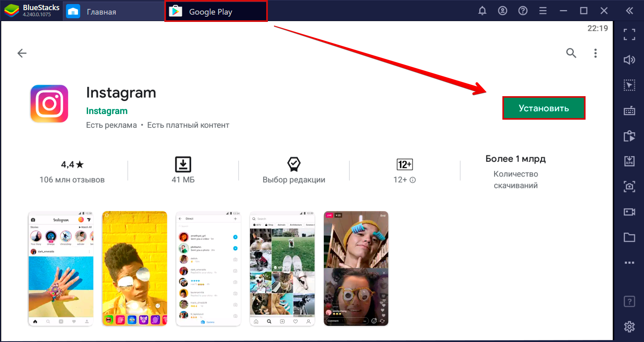The width and height of the screenshot is (644, 342).
Task: Collapse the sidebar with double chevron icon
Action: [x=629, y=11]
